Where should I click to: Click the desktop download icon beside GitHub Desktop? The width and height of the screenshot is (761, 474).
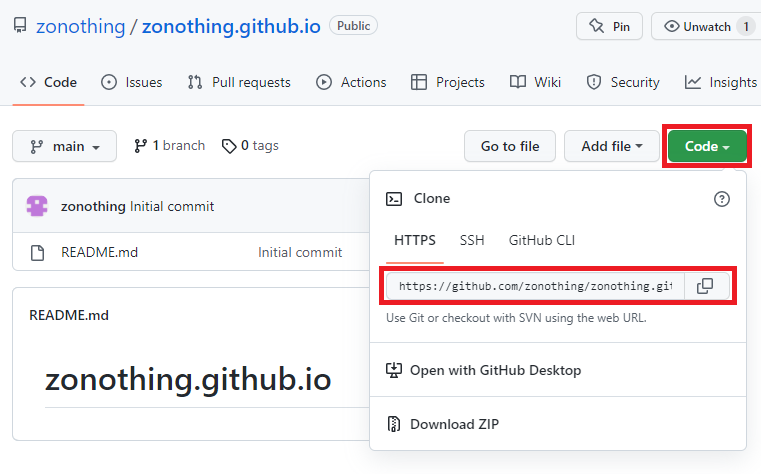pos(394,370)
